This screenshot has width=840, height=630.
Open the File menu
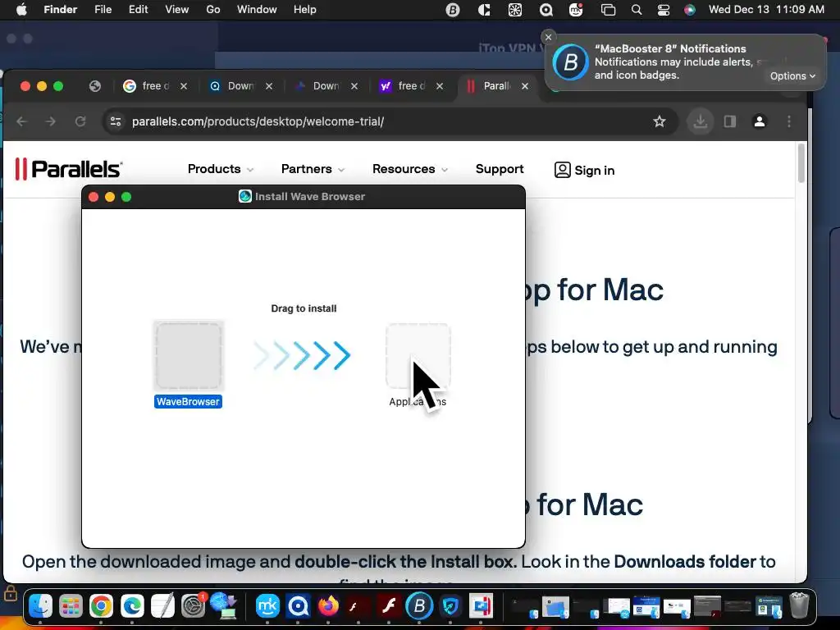(103, 10)
